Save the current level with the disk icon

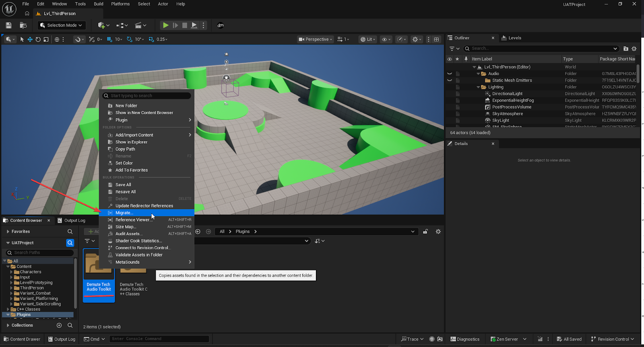click(x=8, y=25)
